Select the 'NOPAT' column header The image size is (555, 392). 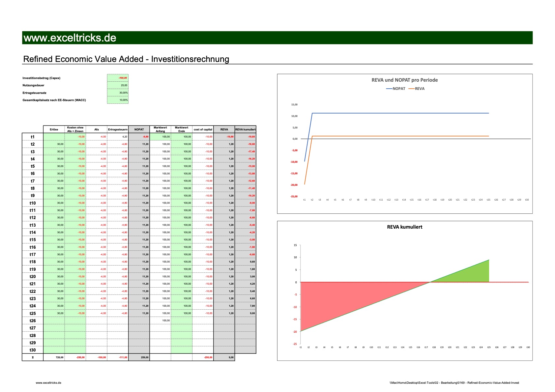139,129
